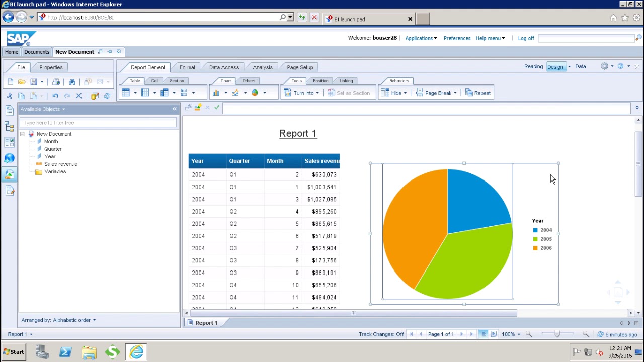Screen dimensions: 644x362
Task: Click the Cut scissors icon
Action: click(x=10, y=96)
